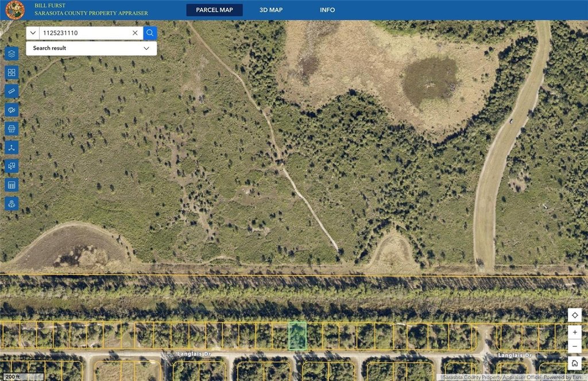Open the search source dropdown arrow
588x381 pixels.
(33, 33)
